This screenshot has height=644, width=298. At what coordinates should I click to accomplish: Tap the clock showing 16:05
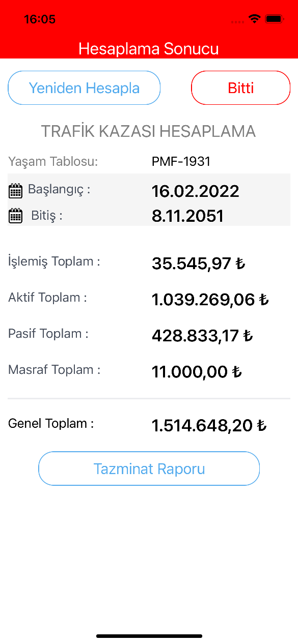(x=39, y=19)
